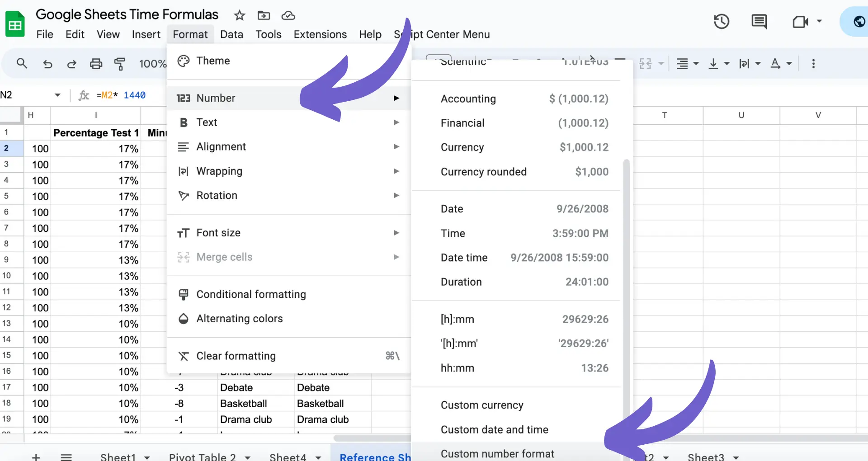Click the merge cells toolbar icon
This screenshot has height=461, width=868.
pos(646,64)
